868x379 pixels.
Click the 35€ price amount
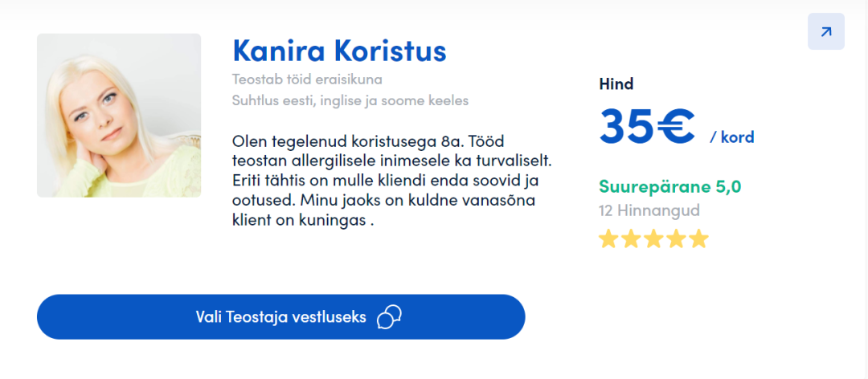[646, 125]
